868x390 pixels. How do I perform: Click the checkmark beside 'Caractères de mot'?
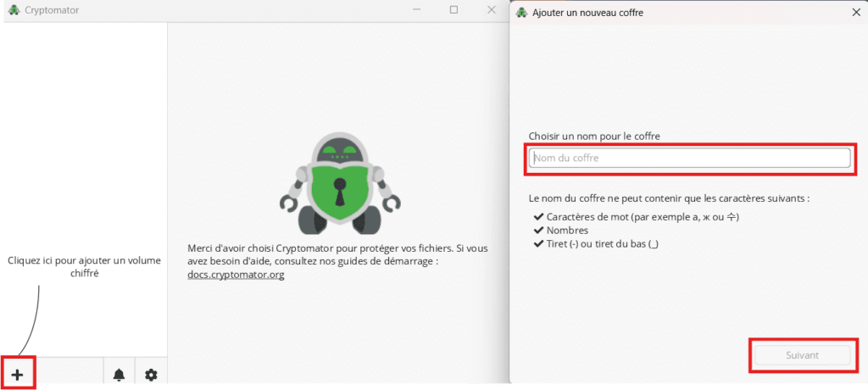tap(538, 216)
